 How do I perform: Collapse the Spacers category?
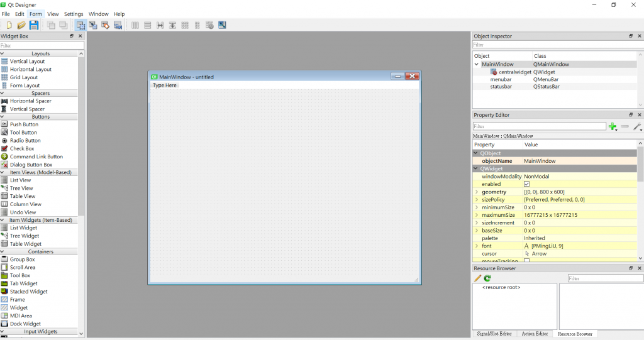pyautogui.click(x=2, y=93)
